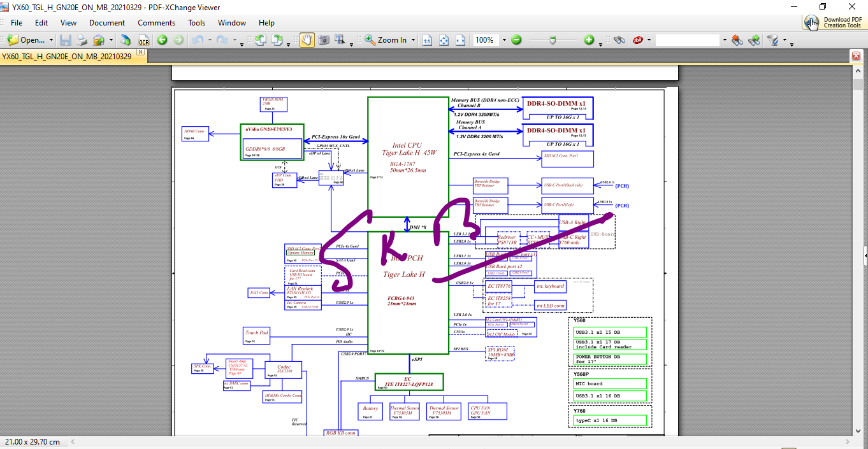This screenshot has height=449, width=868.
Task: Select the Snapshot camera tool
Action: point(324,39)
